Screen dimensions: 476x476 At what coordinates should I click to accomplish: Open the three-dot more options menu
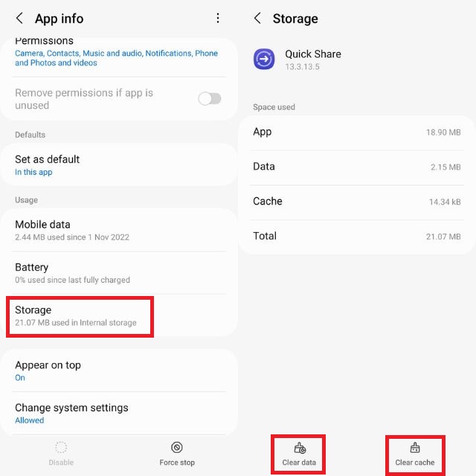point(218,19)
